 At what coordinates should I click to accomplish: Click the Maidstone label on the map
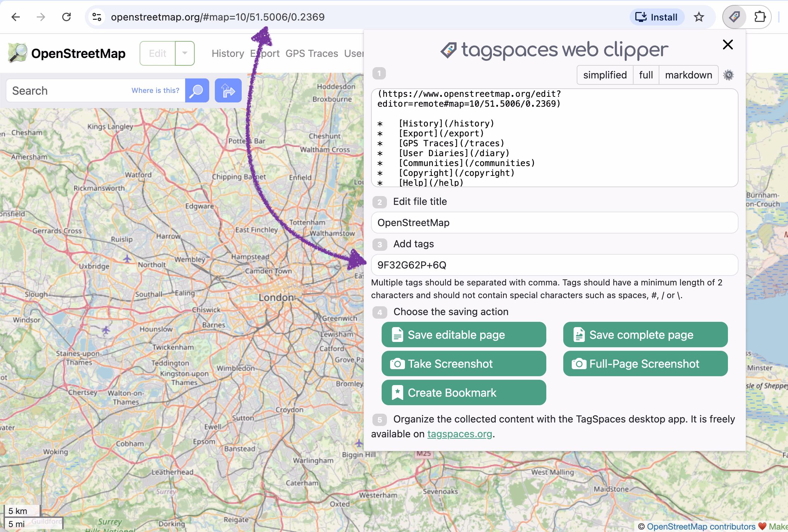point(611,489)
